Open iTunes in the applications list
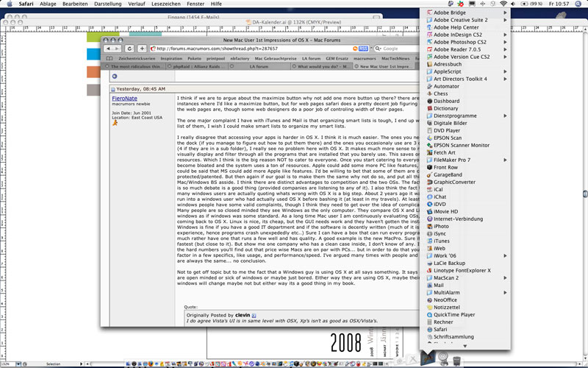The image size is (588, 368). pos(465,241)
